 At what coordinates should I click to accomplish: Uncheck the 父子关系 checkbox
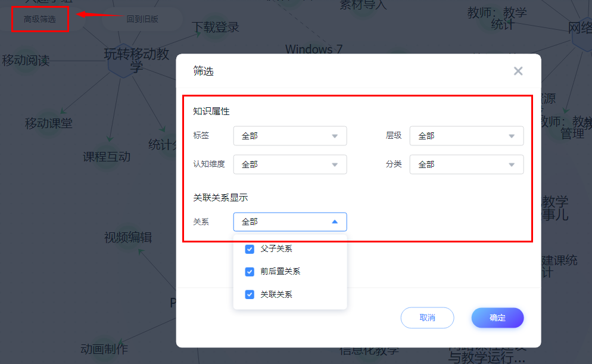coord(250,249)
